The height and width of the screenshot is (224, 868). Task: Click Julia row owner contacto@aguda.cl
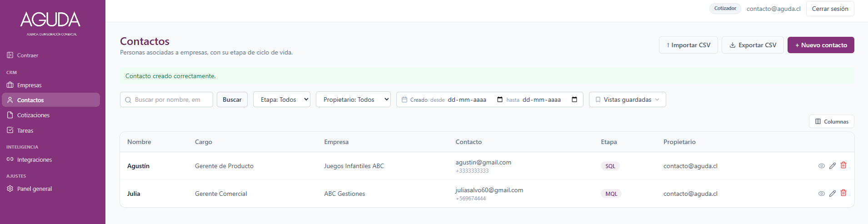tap(690, 194)
